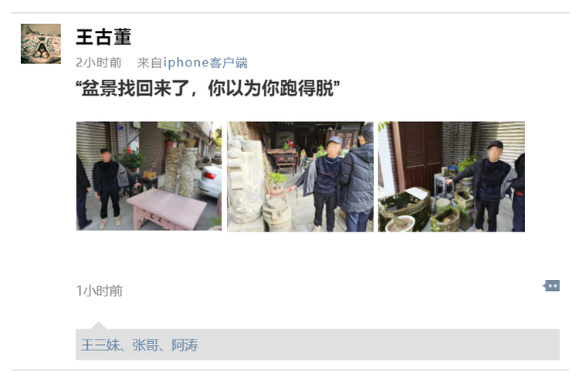The width and height of the screenshot is (579, 392).
Task: Click the comment bubble icon
Action: click(551, 286)
